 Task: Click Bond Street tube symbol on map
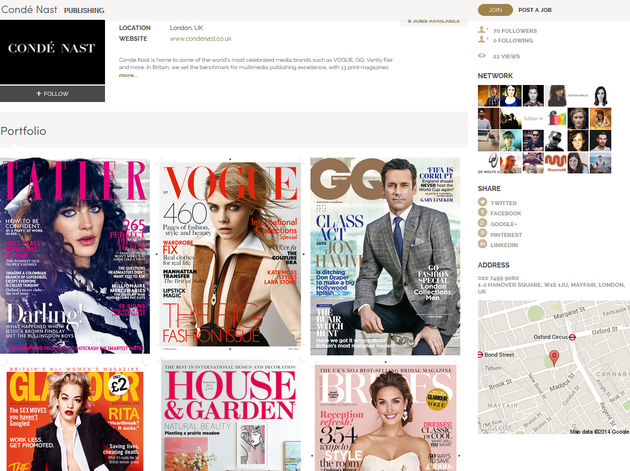(x=480, y=354)
